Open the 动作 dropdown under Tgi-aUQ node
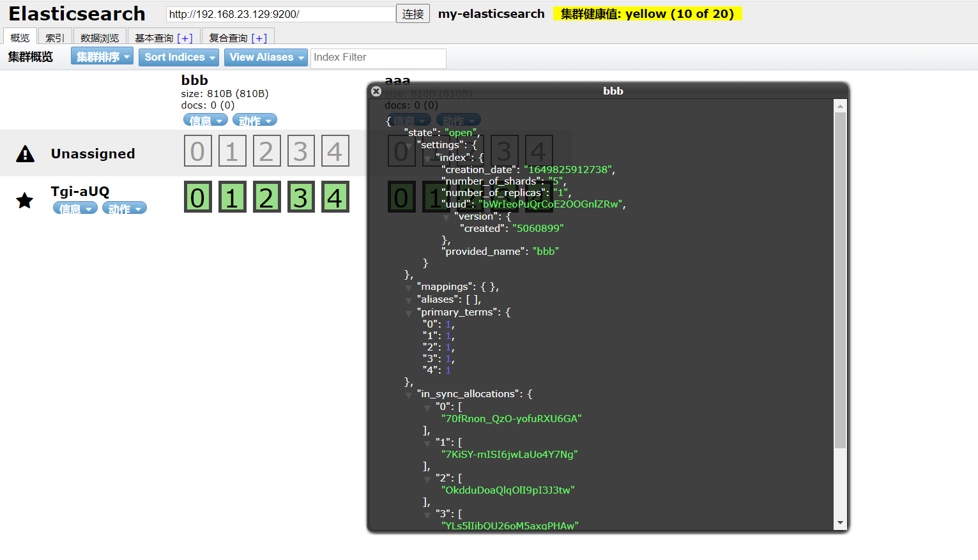978x560 pixels. (124, 208)
